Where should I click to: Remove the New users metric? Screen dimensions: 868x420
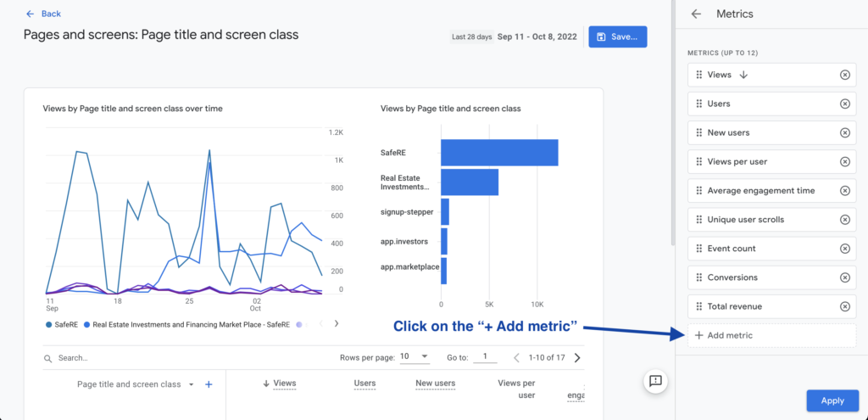pyautogui.click(x=844, y=132)
